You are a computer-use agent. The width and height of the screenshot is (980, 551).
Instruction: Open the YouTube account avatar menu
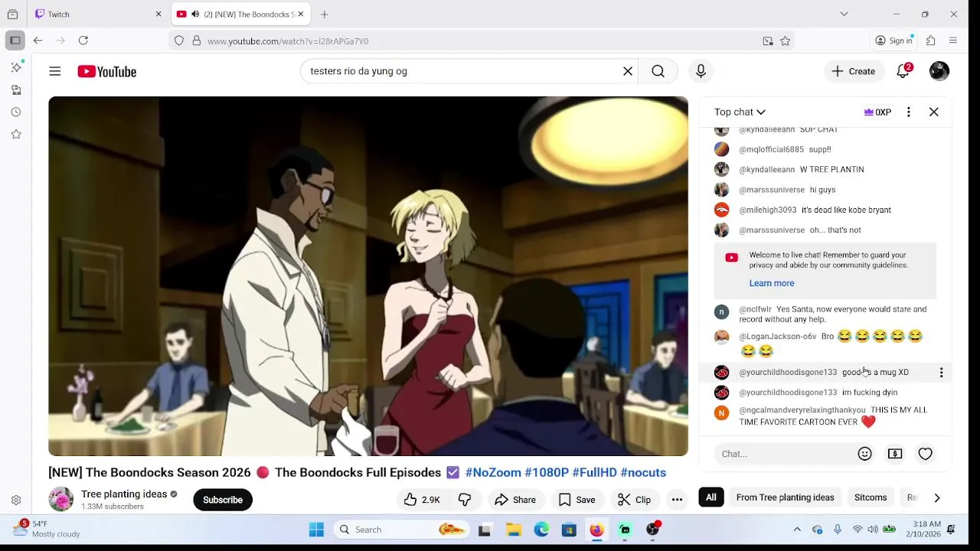(939, 71)
